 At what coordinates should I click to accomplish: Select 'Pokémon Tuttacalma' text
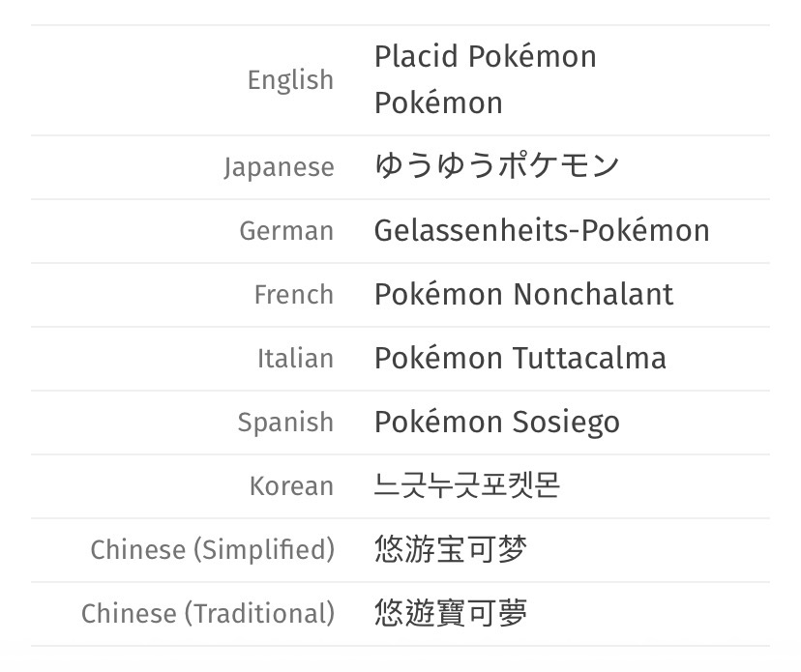[520, 358]
